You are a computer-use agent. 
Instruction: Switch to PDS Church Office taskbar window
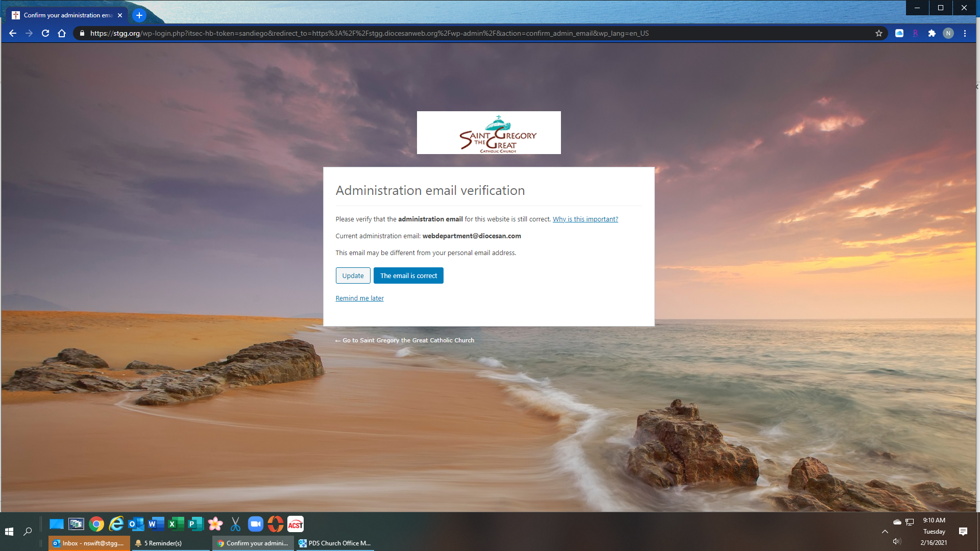(x=335, y=543)
